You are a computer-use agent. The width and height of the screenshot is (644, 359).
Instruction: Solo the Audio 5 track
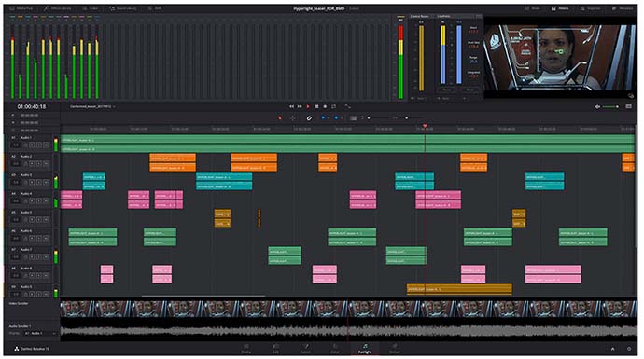point(39,220)
